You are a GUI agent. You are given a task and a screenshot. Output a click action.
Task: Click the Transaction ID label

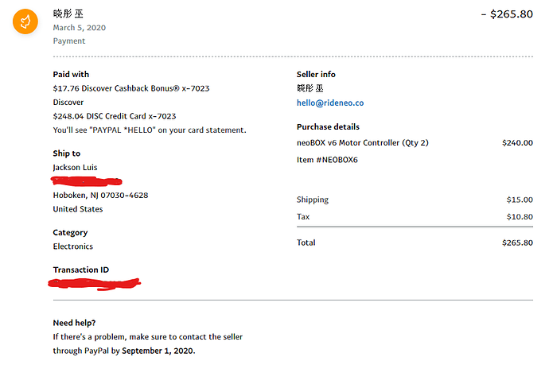(x=80, y=270)
